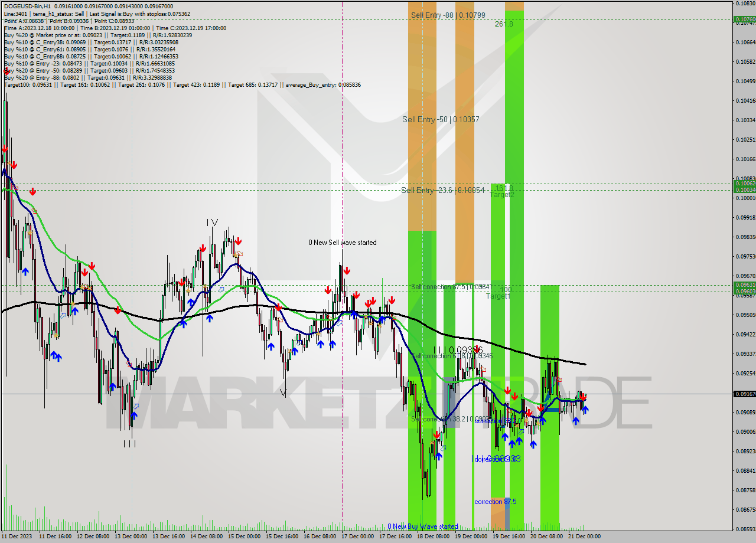Click the '17 Dec 00:00' time axis label
The width and height of the screenshot is (756, 543).
coord(357,537)
